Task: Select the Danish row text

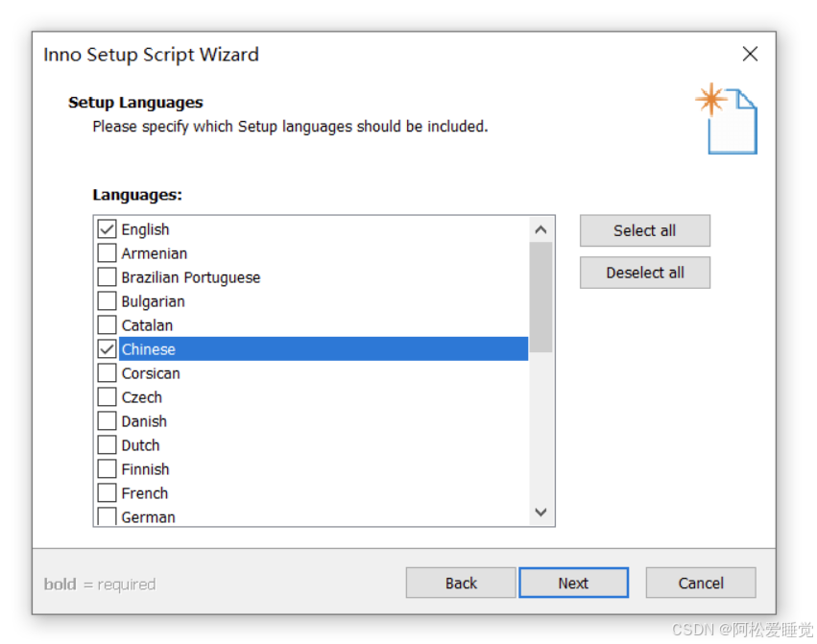Action: pos(144,421)
